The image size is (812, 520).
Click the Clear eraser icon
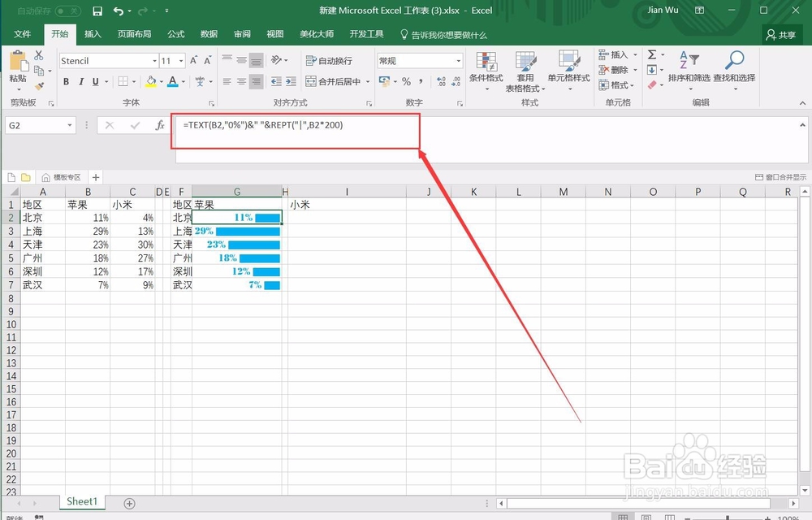click(x=652, y=84)
